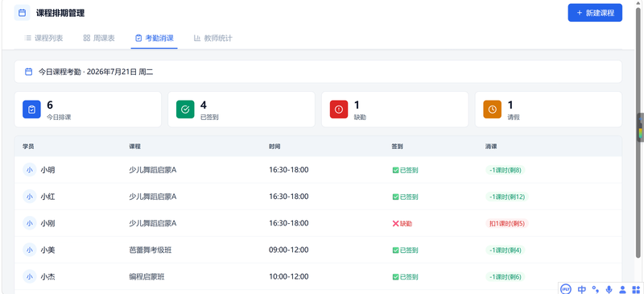Click the avatar of 小明
The height and width of the screenshot is (294, 644).
30,170
